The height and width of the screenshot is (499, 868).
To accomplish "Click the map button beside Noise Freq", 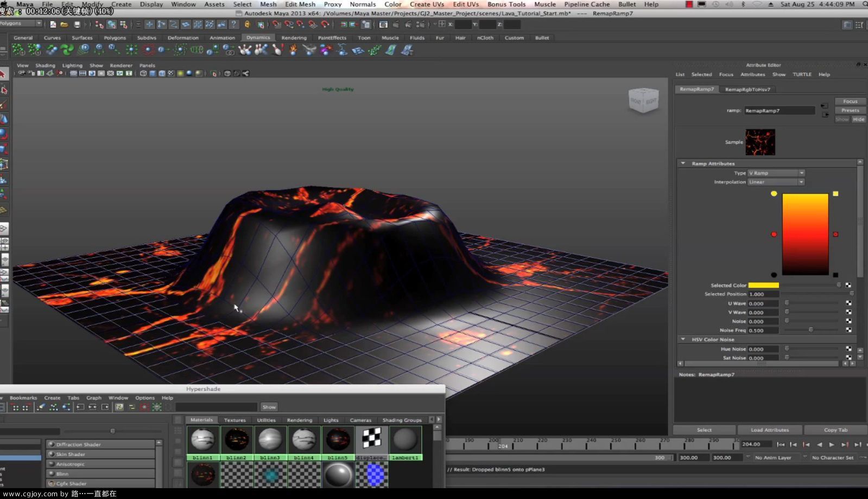I will click(848, 330).
